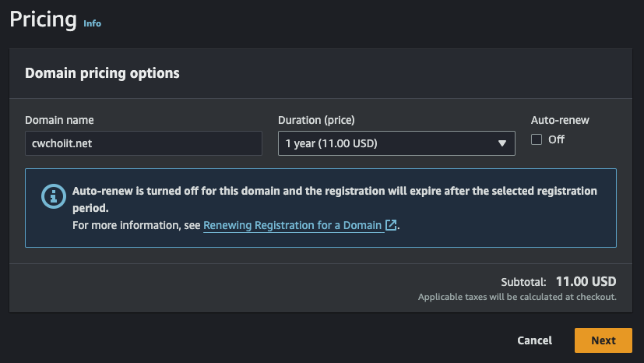Click the Off label beside Auto-renew checkbox

pyautogui.click(x=556, y=140)
